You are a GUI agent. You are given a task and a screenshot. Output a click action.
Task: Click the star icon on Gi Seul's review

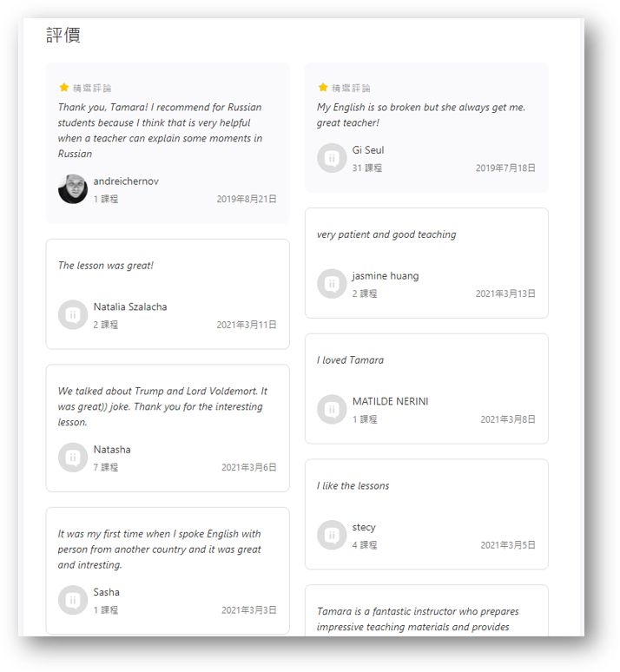pos(323,88)
